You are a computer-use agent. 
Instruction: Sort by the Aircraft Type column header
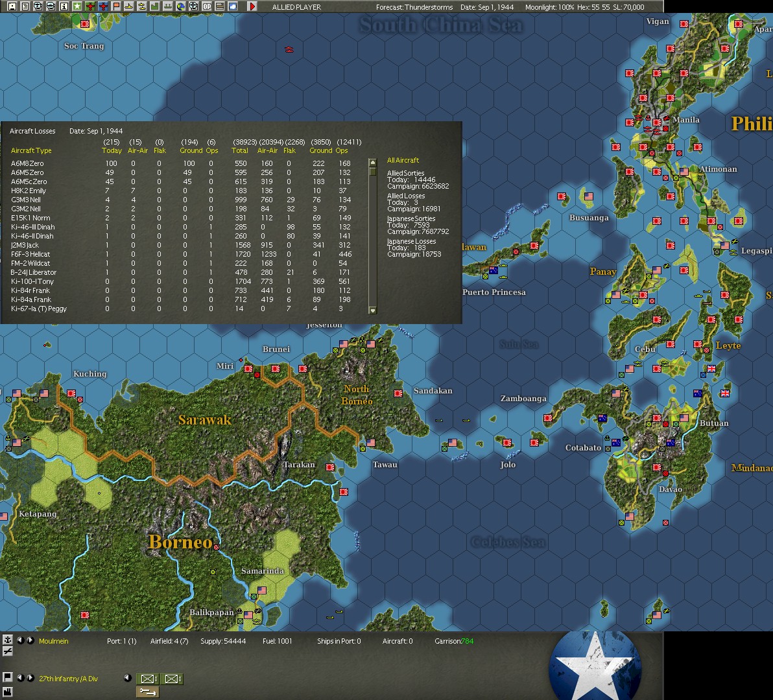(x=31, y=150)
